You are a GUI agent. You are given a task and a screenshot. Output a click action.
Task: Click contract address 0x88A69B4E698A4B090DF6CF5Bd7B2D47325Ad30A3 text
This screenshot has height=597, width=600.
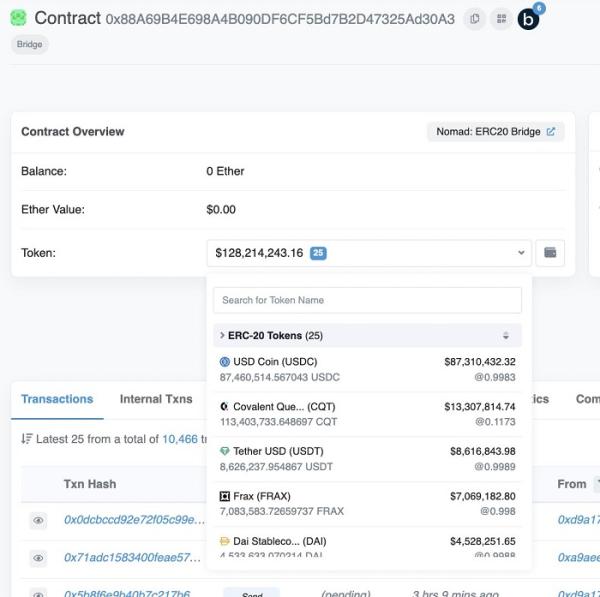pyautogui.click(x=280, y=19)
